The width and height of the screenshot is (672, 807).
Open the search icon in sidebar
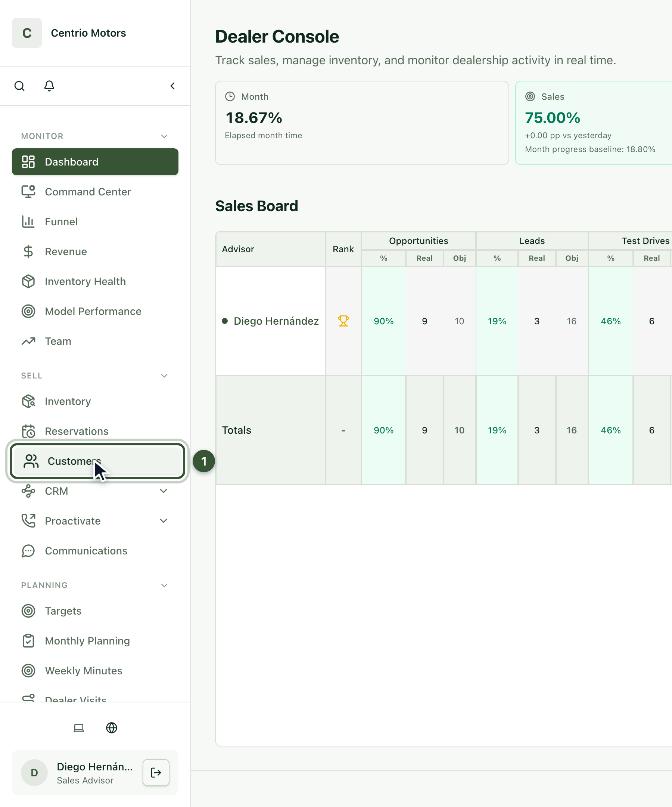(19, 86)
